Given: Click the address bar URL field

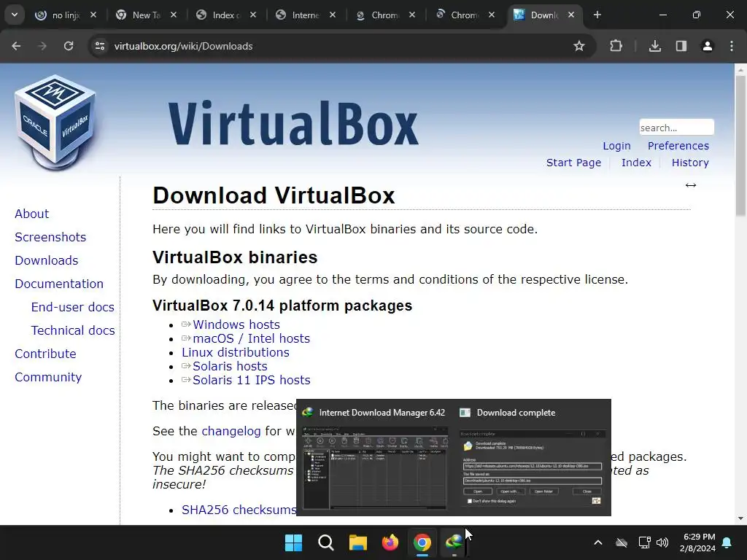Looking at the screenshot, I should coord(333,46).
